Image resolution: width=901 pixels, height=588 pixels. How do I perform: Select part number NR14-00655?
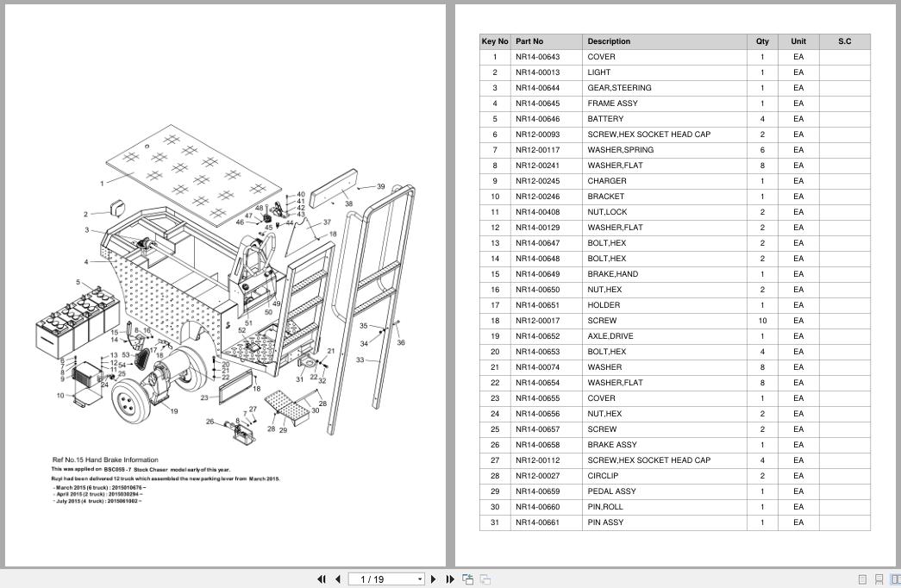537,398
